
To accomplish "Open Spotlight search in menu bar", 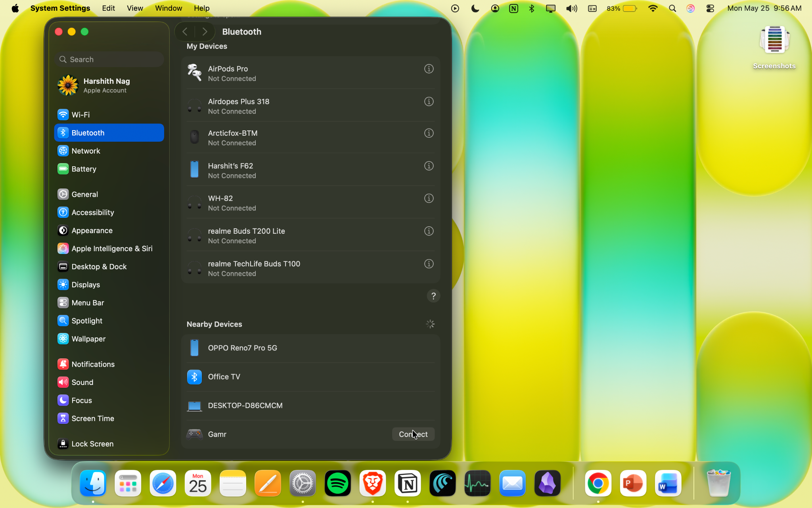I will (672, 8).
